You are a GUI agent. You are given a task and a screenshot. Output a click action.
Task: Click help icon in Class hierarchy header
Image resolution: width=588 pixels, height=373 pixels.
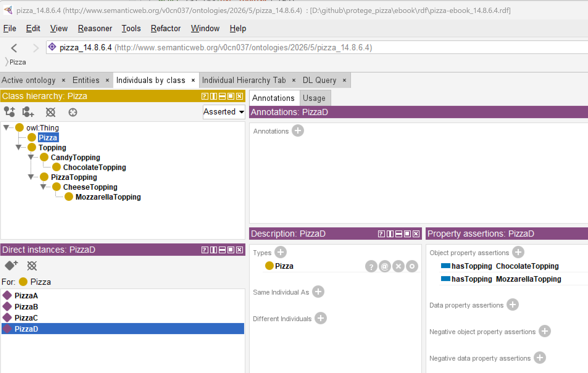click(205, 96)
